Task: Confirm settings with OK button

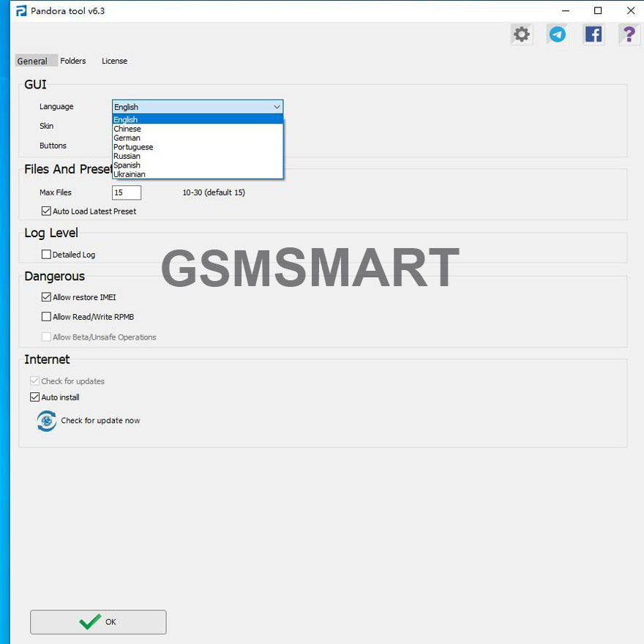Action: click(98, 622)
